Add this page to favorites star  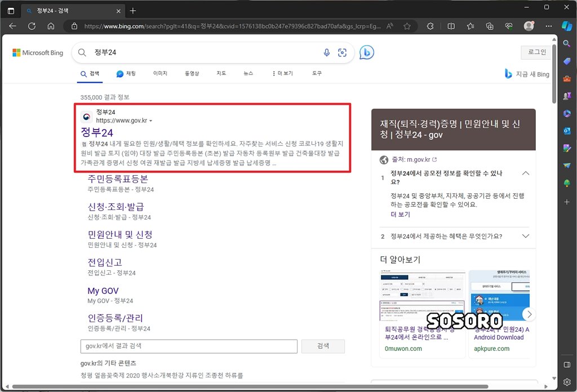point(407,26)
